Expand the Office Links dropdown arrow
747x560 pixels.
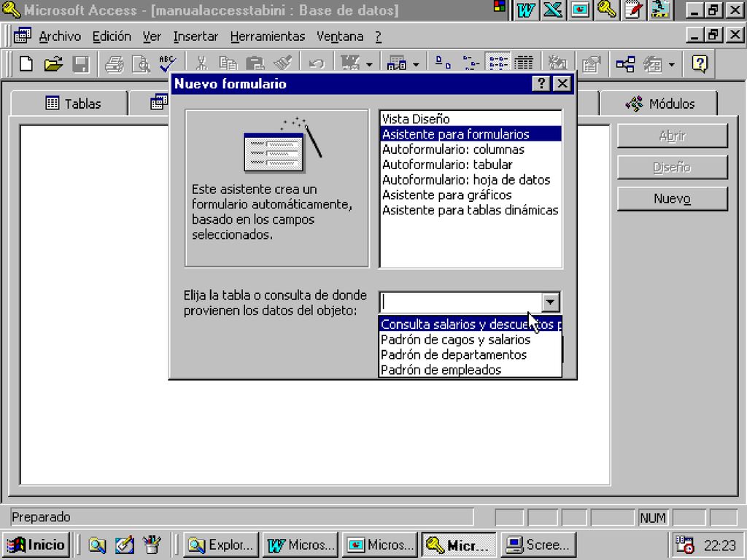coord(369,64)
